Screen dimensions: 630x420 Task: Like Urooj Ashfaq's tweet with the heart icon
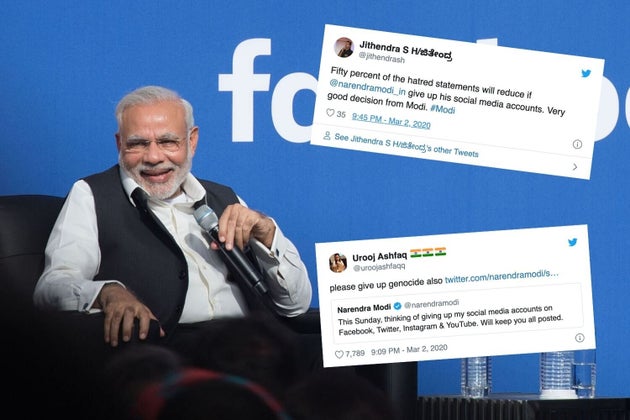pos(339,354)
